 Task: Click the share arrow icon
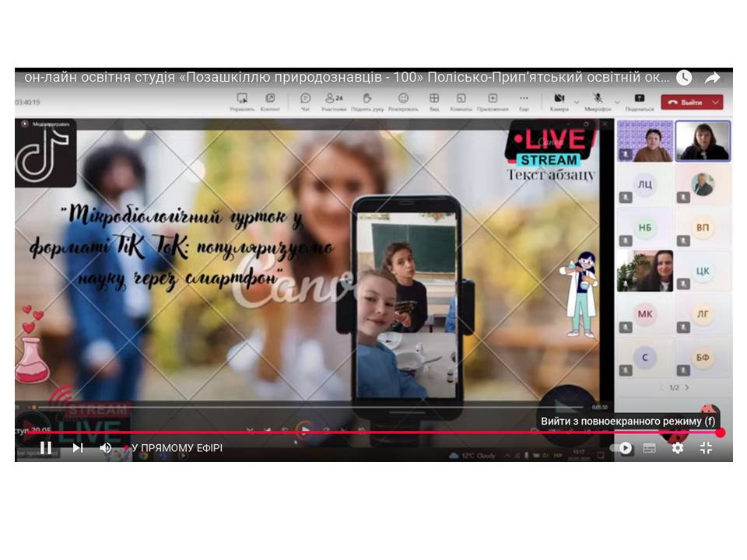click(x=713, y=78)
